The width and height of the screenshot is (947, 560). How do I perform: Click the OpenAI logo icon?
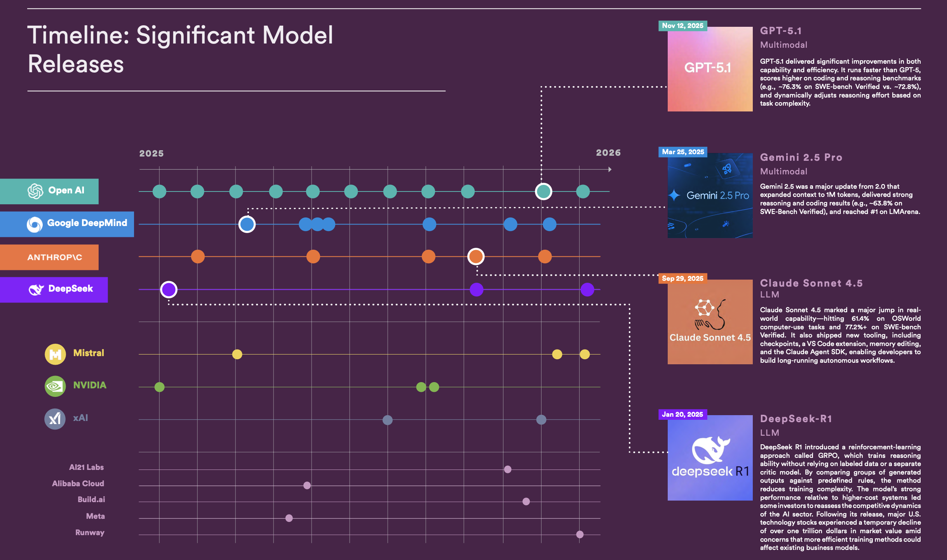pyautogui.click(x=35, y=191)
